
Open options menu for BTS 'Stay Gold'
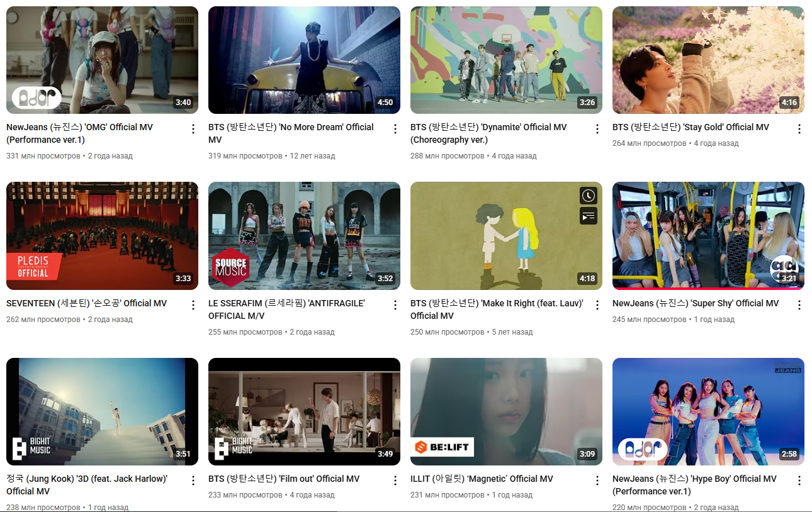click(x=799, y=129)
